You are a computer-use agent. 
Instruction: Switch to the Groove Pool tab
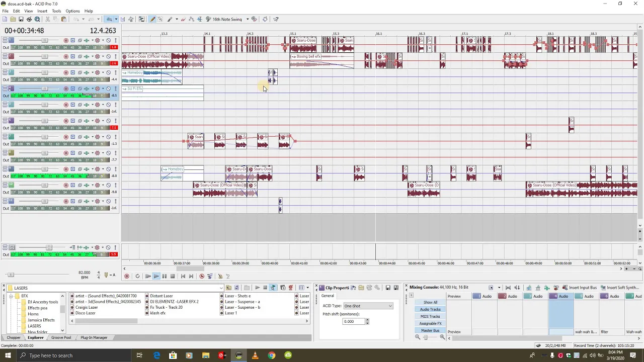pyautogui.click(x=61, y=337)
